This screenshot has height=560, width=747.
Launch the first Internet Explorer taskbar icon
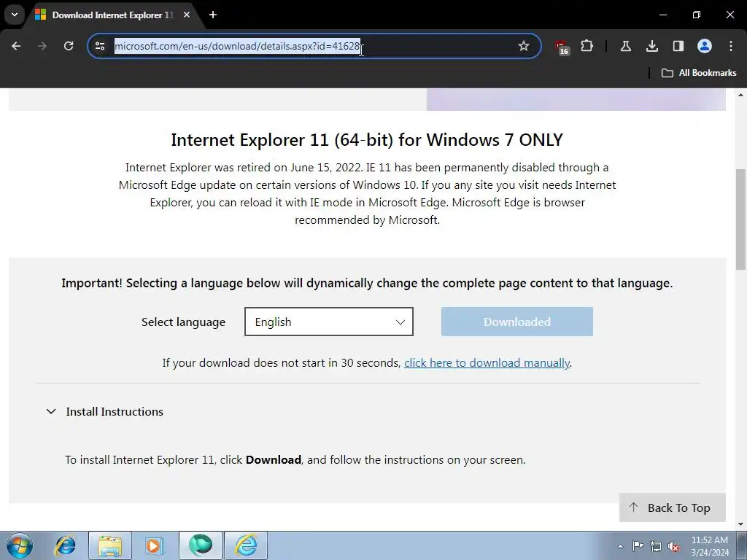tap(65, 545)
